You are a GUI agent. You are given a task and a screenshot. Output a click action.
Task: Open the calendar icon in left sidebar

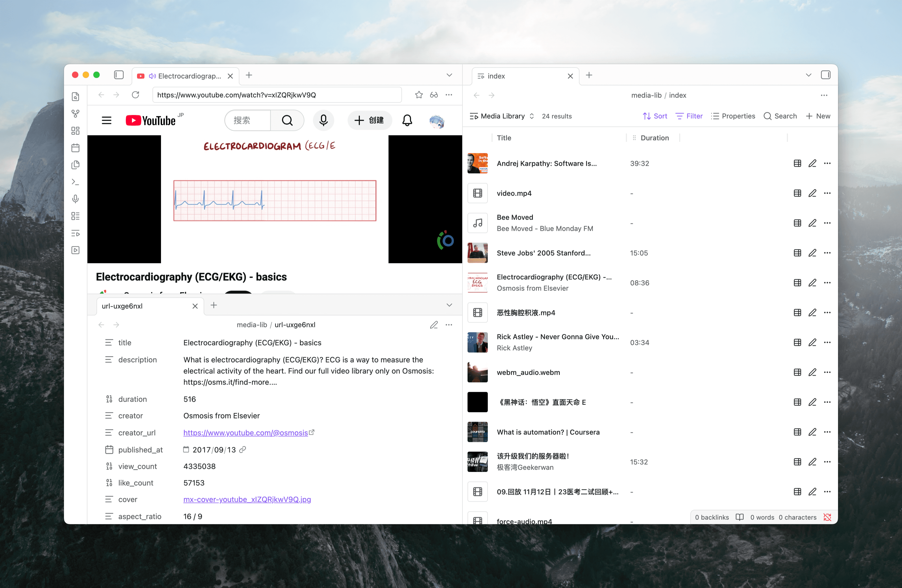tap(75, 148)
